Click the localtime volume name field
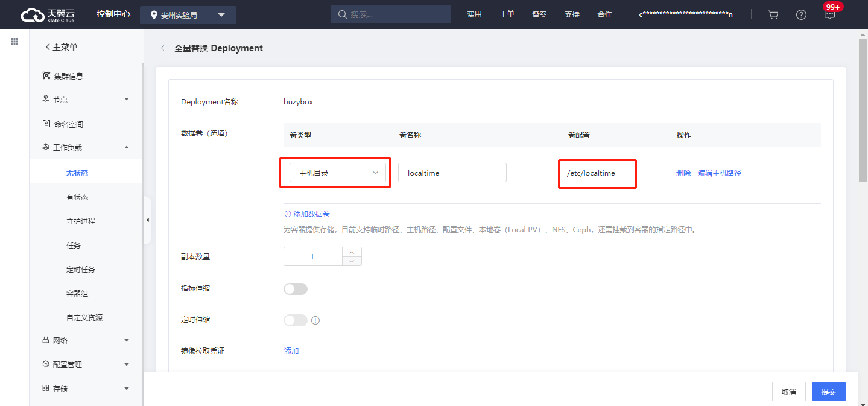This screenshot has width=868, height=406. [452, 173]
